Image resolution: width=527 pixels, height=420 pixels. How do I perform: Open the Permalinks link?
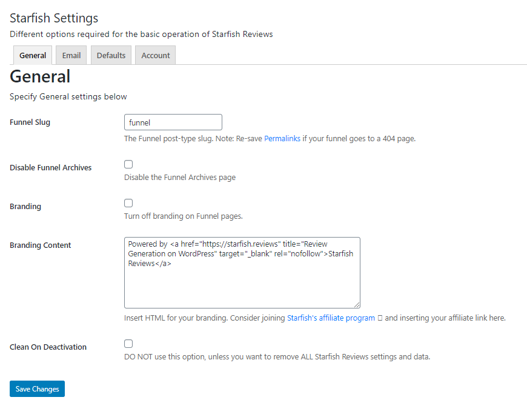coord(282,139)
